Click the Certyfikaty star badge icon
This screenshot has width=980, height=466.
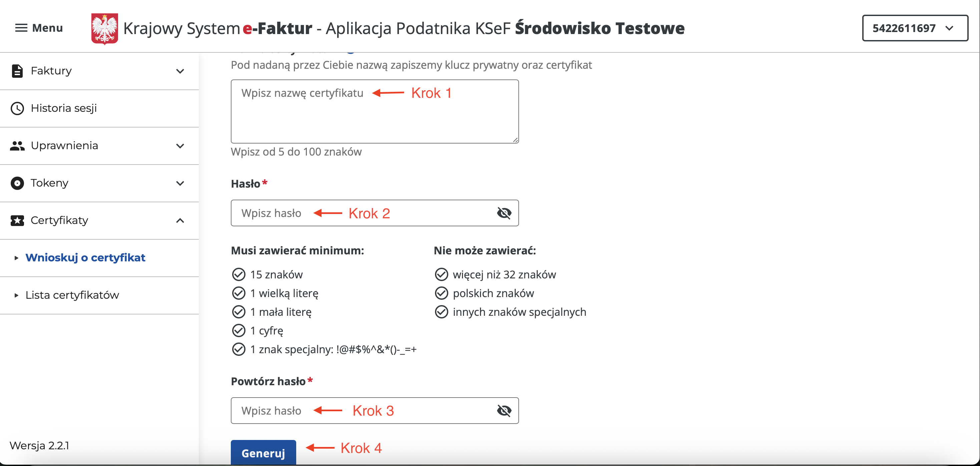click(x=17, y=220)
